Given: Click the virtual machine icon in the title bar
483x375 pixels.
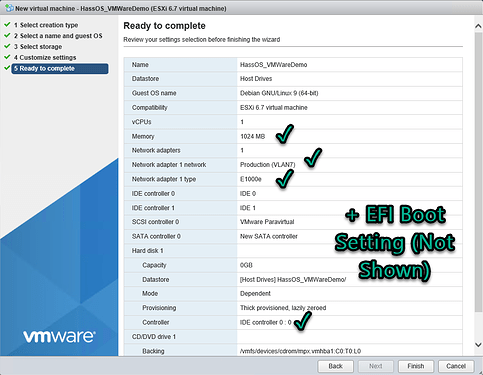Looking at the screenshot, I should click(x=9, y=8).
